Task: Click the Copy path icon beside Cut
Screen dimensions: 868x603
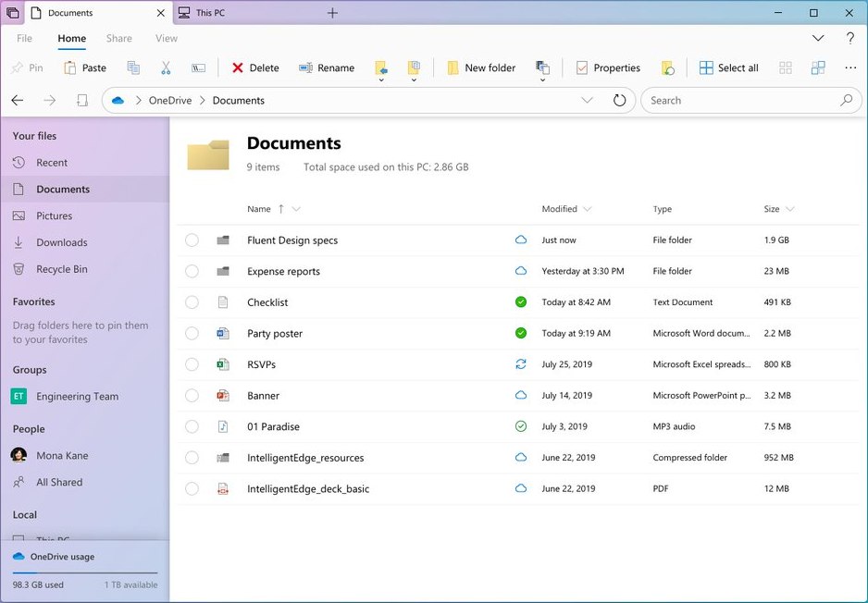Action: coord(198,68)
